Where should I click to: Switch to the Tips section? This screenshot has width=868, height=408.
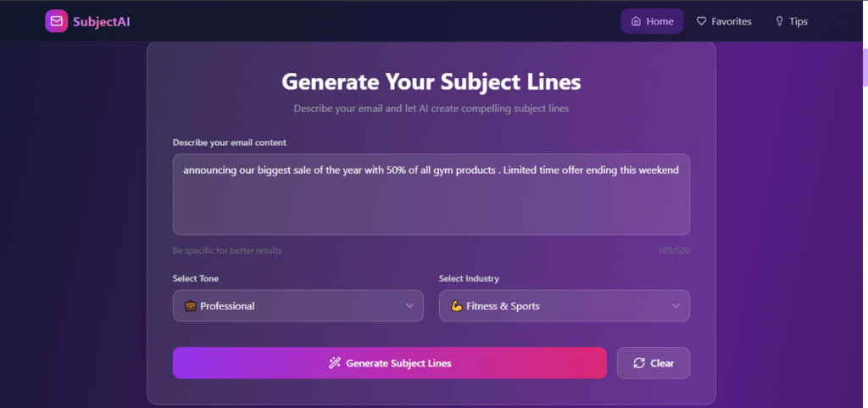[x=791, y=21]
